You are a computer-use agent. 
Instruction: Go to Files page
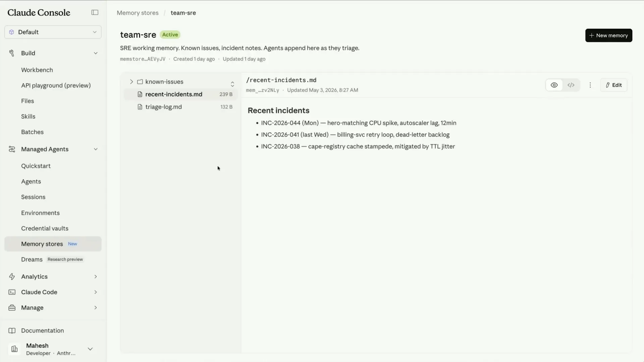28,101
